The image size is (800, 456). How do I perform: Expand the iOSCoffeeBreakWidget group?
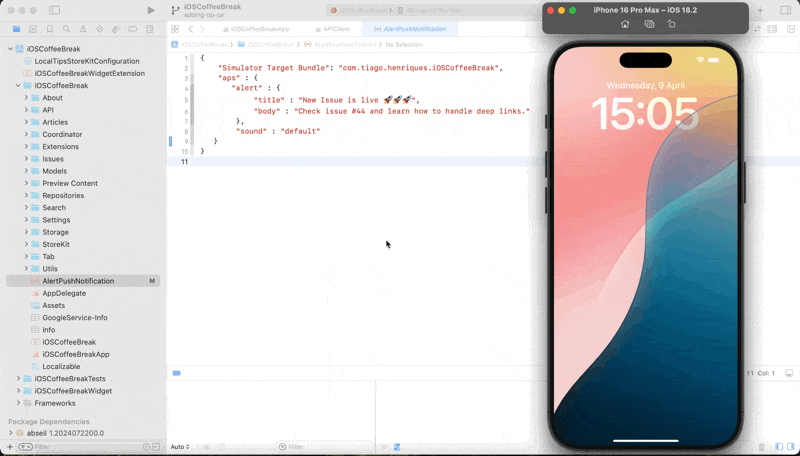coord(18,391)
